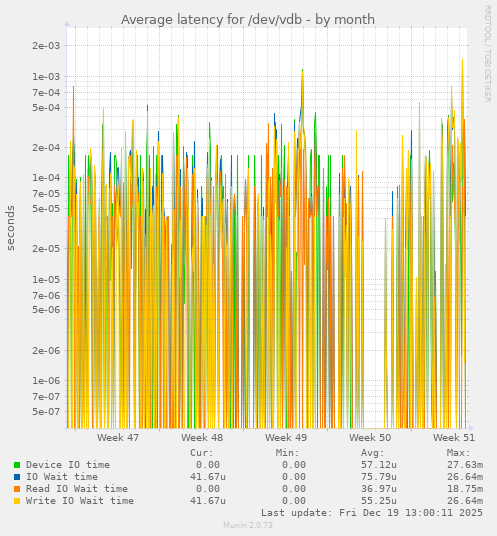Select the 'Device IO time' legend label
Image resolution: width=497 pixels, height=536 pixels.
68,465
